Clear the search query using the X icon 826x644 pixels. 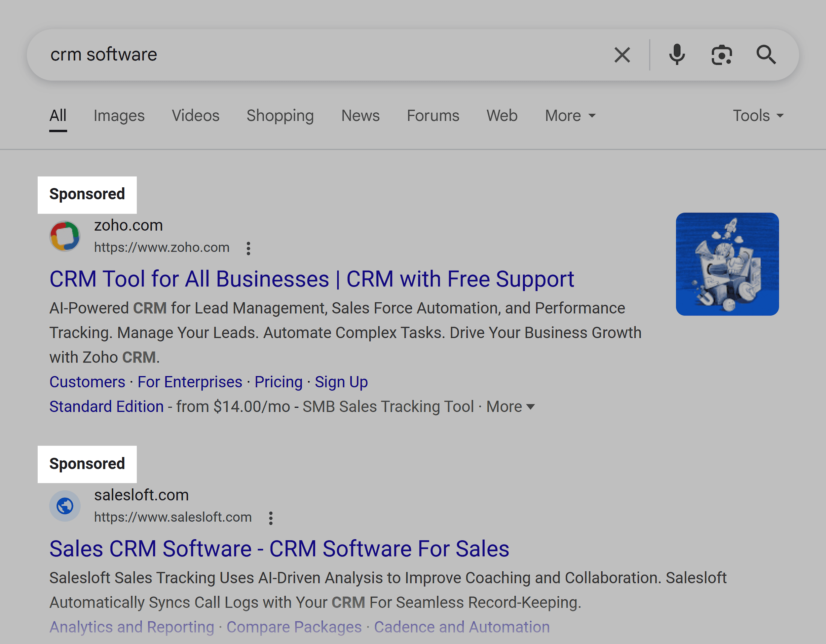pyautogui.click(x=622, y=55)
